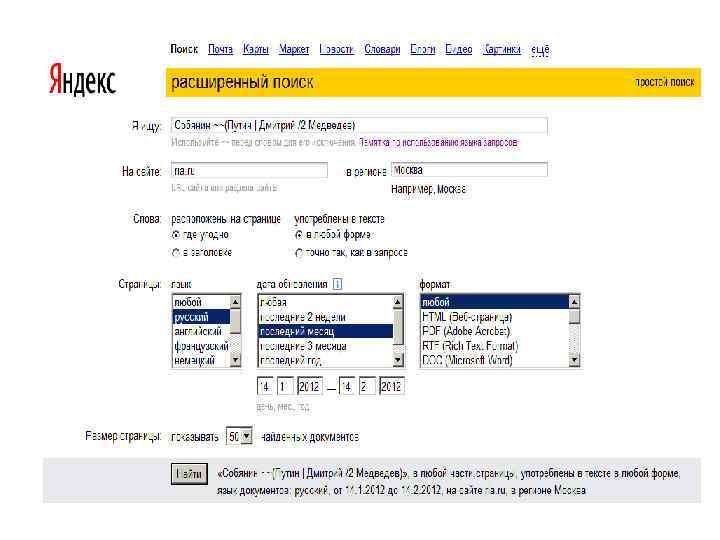
Task: Open the results per page dropdown
Action: pyautogui.click(x=239, y=436)
